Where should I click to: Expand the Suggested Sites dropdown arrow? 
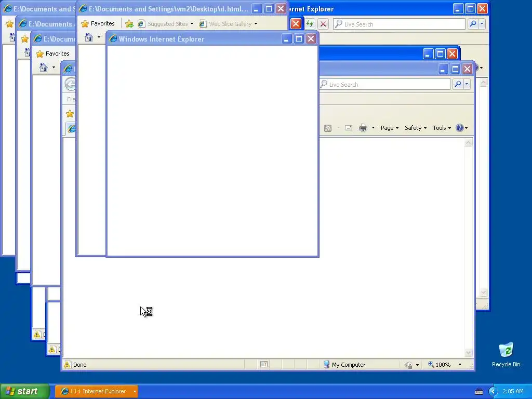(x=192, y=24)
